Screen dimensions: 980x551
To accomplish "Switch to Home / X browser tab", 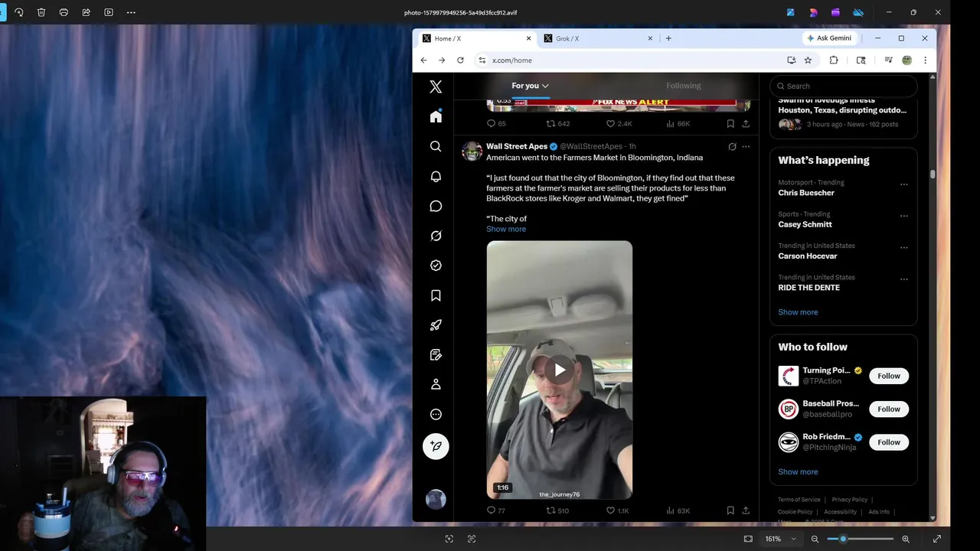I will (476, 38).
